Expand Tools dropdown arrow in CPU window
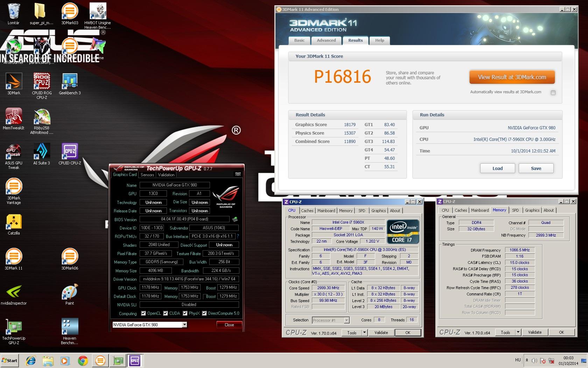This screenshot has width=588, height=368. [364, 333]
